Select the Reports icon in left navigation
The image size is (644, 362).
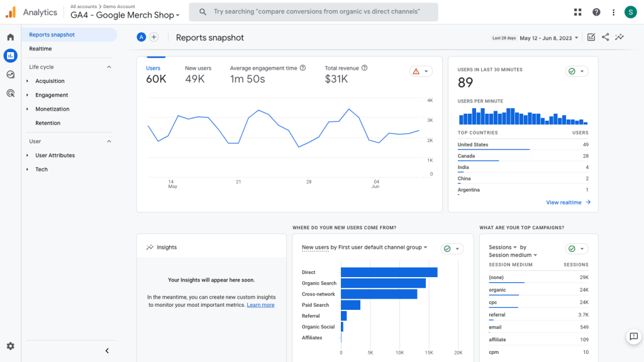(10, 56)
